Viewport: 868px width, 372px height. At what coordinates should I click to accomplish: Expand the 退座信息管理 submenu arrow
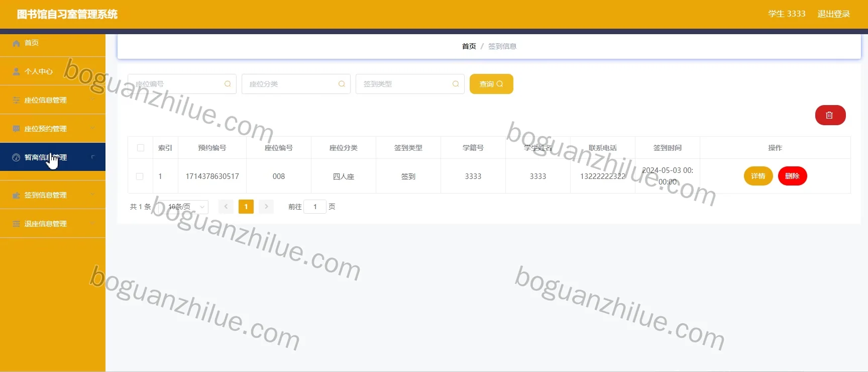click(x=93, y=224)
